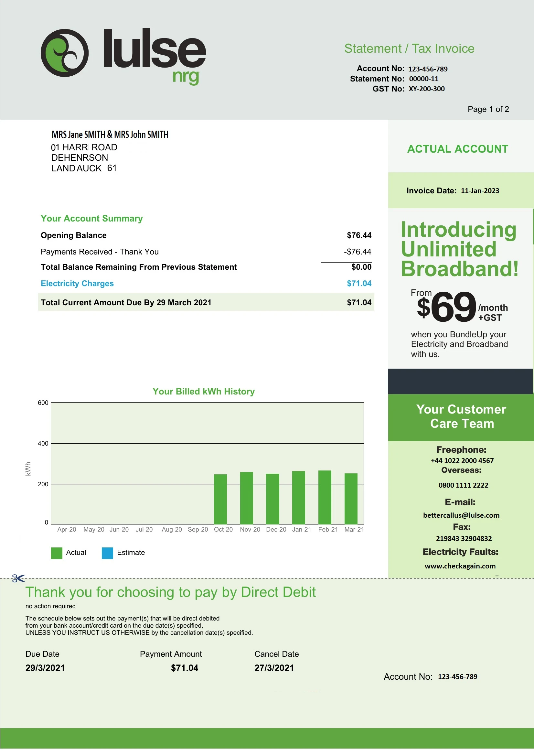Click the Jan-21 bar in the chart
The image size is (534, 756).
[299, 498]
